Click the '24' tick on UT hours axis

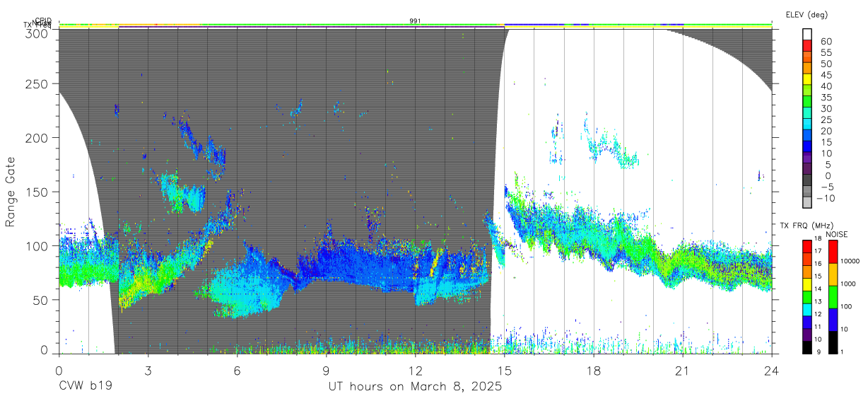pyautogui.click(x=772, y=371)
